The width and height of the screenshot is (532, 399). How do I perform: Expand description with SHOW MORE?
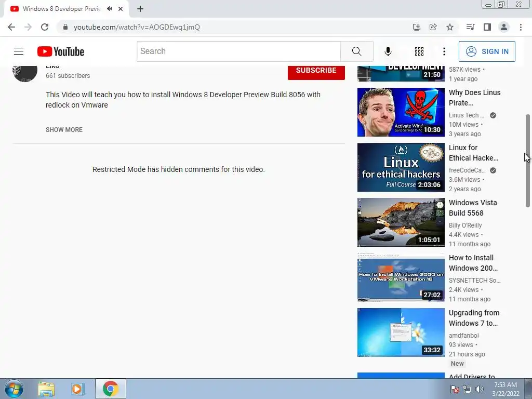(64, 129)
